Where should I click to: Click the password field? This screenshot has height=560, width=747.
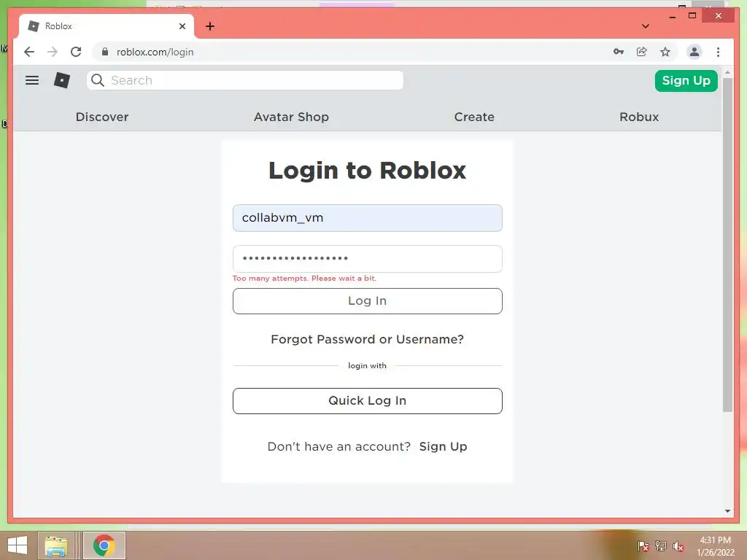(368, 259)
